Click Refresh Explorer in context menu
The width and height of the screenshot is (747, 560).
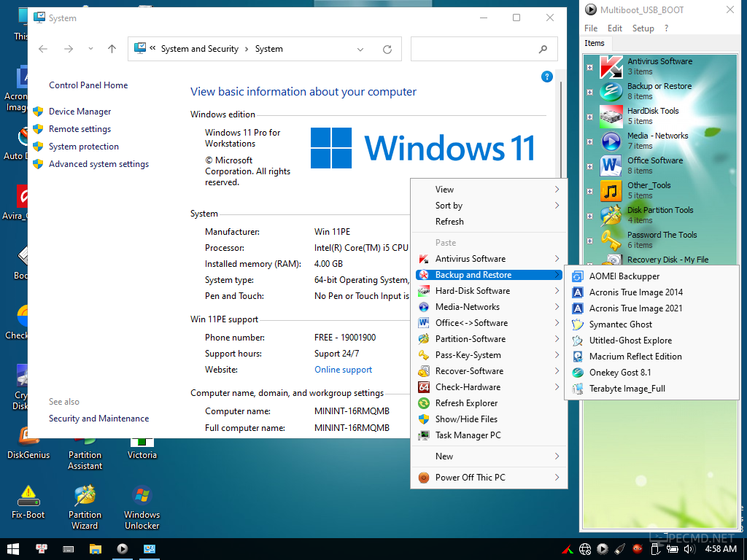click(x=489, y=403)
